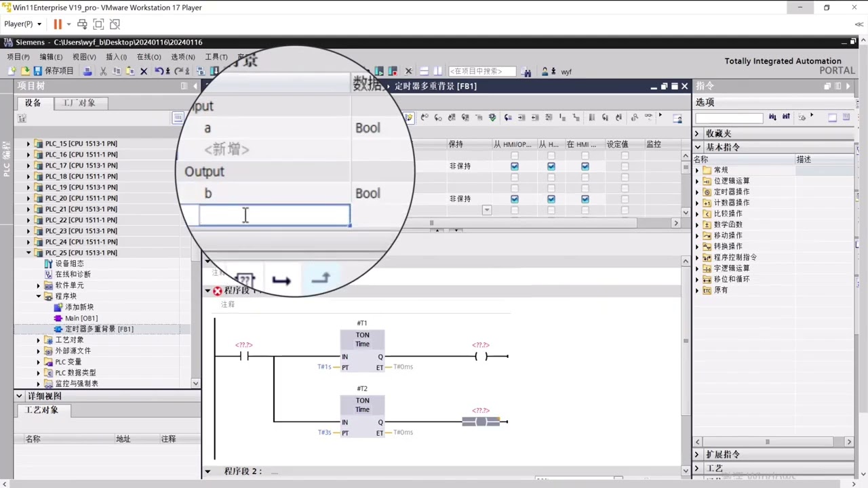
Task: Expand the 扩展指令 section
Action: click(697, 454)
